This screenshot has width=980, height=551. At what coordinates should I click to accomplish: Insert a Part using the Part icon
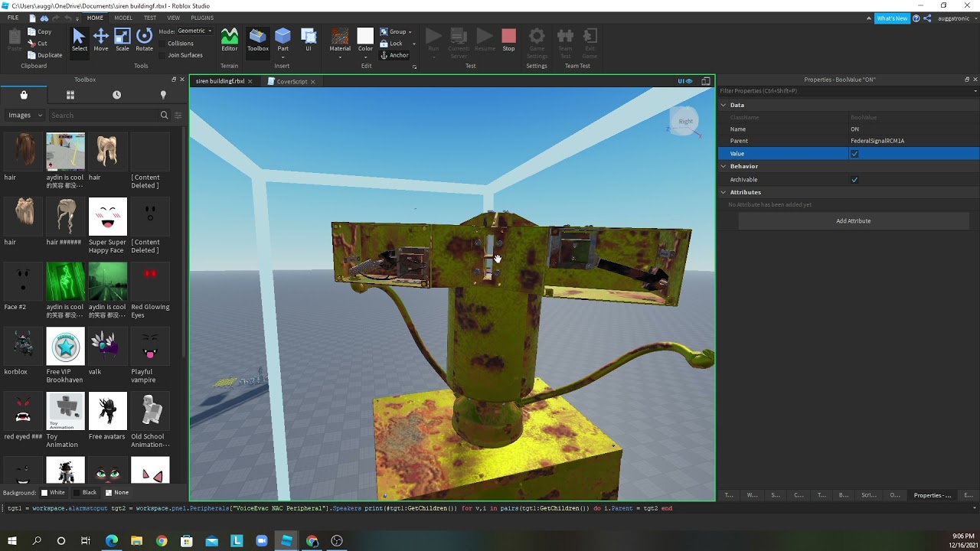tap(283, 36)
